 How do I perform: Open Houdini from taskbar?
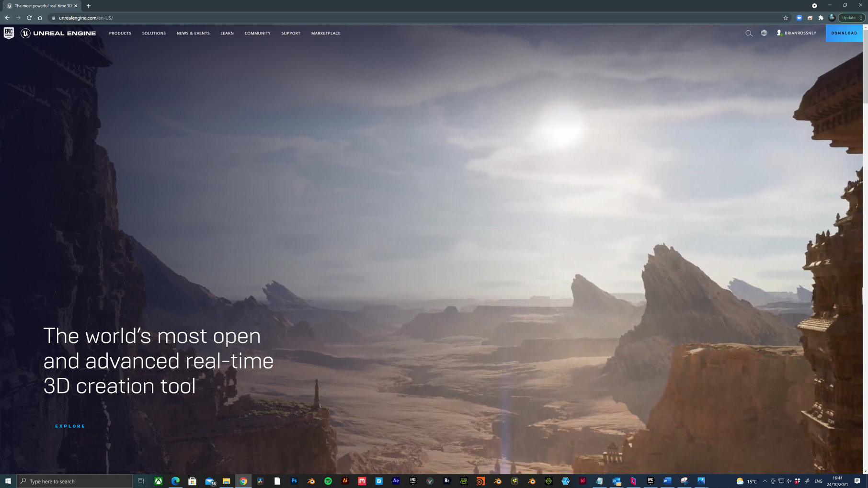(480, 481)
